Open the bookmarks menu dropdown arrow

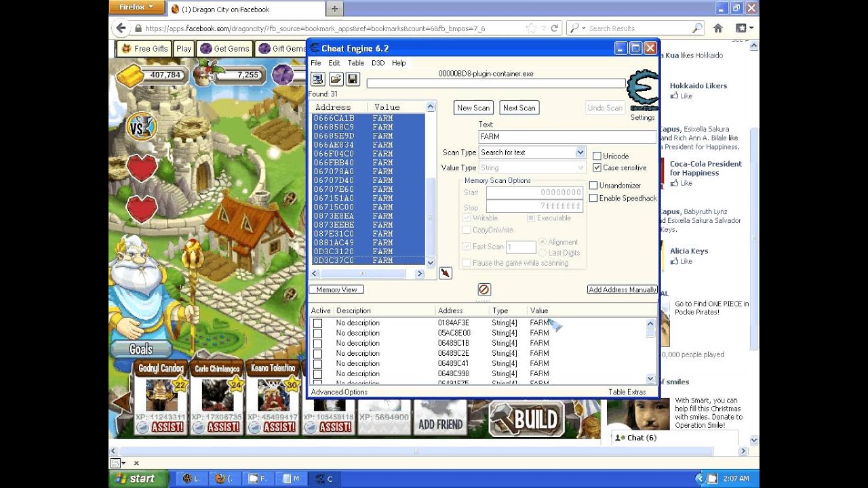tap(751, 28)
